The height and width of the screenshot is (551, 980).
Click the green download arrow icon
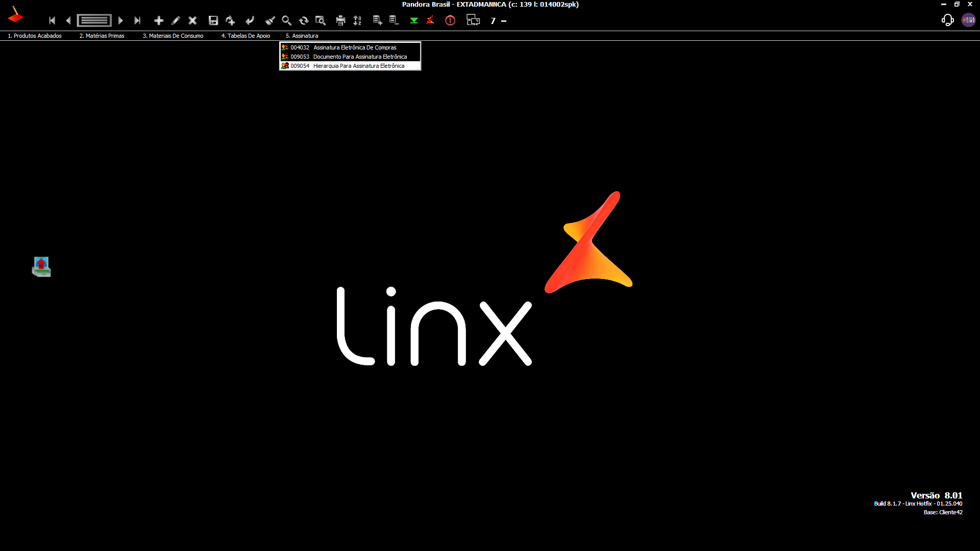click(x=414, y=21)
